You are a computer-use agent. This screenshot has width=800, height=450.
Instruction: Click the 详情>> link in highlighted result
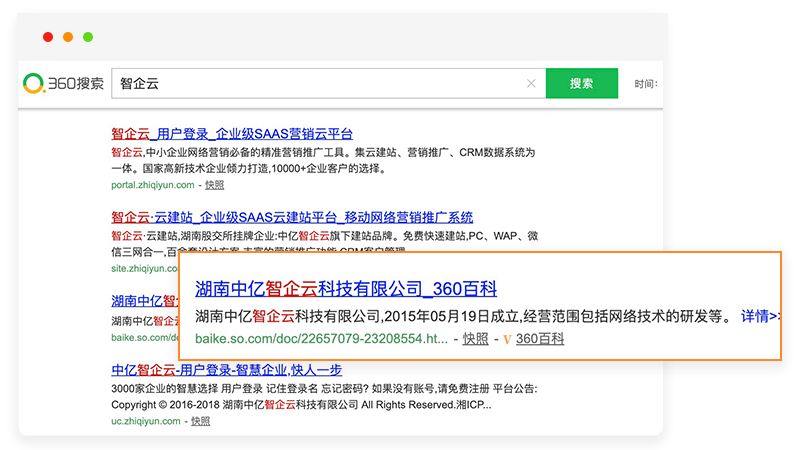(760, 316)
